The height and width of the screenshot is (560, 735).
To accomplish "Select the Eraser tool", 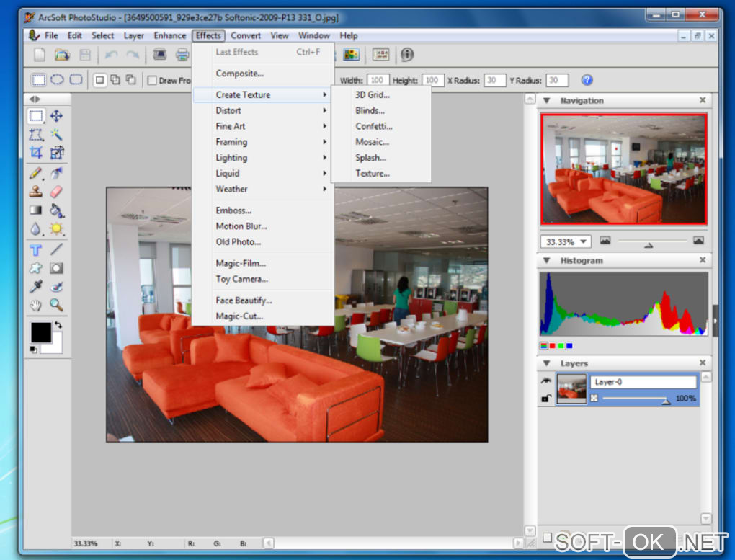I will click(56, 192).
